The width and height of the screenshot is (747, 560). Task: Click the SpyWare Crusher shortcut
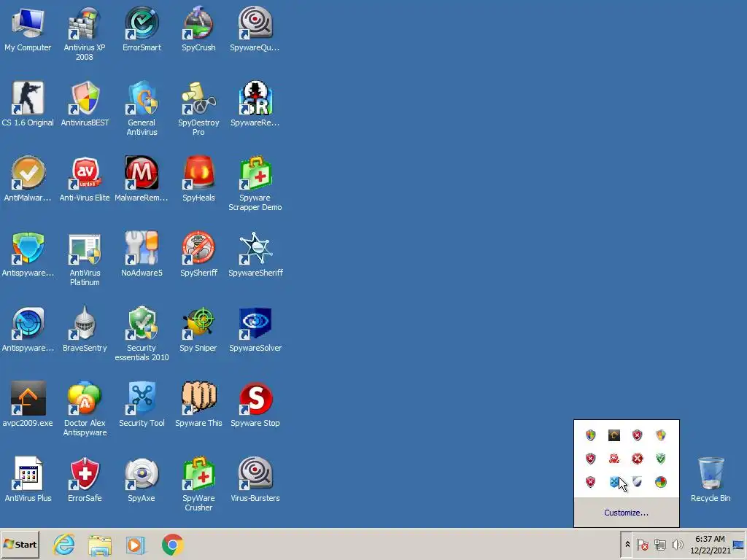198,484
